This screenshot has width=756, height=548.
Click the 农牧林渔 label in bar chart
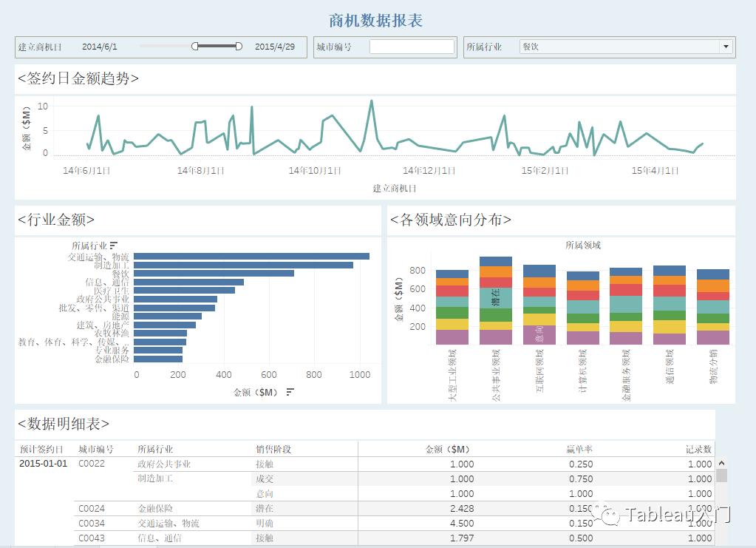(x=112, y=334)
